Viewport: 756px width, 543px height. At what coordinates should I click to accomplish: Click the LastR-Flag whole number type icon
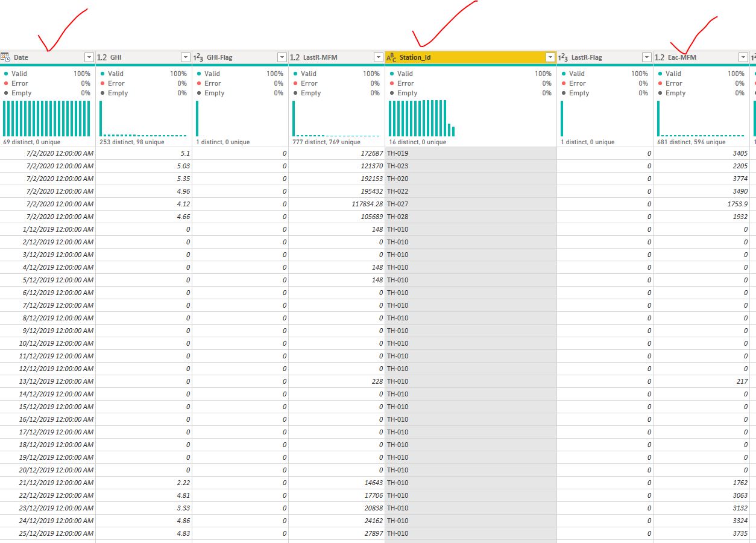click(563, 57)
